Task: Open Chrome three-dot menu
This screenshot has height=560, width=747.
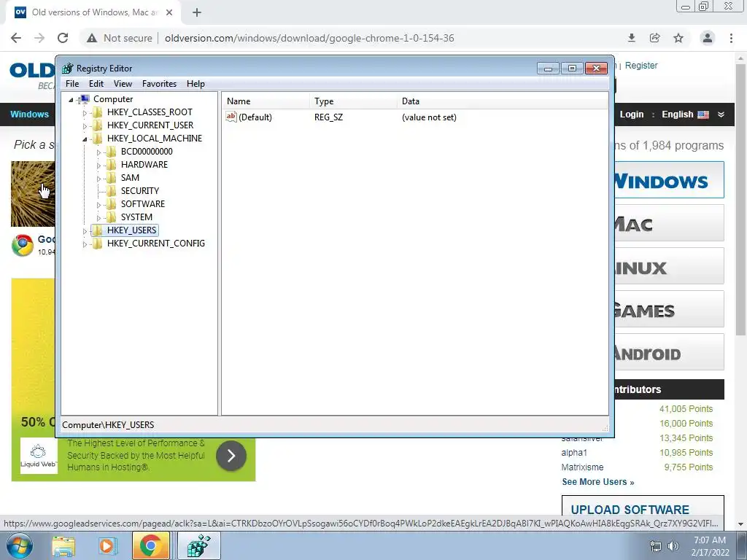Action: (731, 38)
